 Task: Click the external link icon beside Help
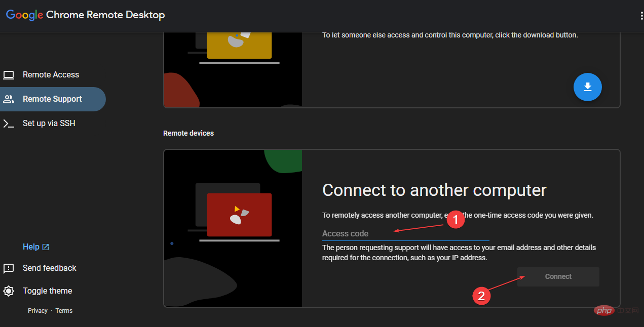(x=46, y=247)
